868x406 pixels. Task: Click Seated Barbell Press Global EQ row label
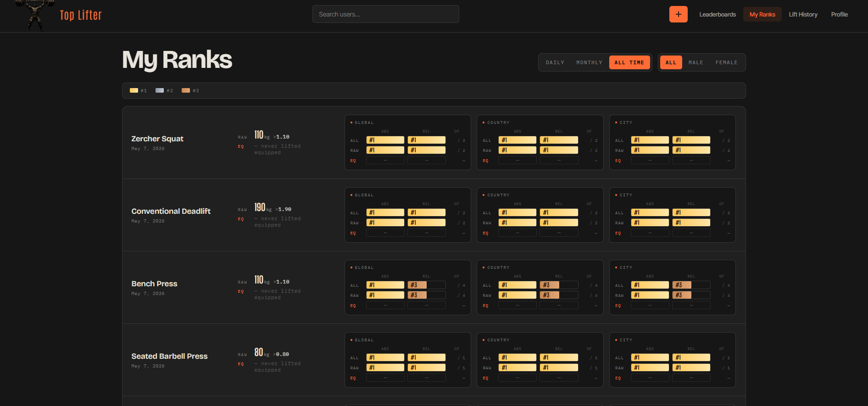point(353,378)
